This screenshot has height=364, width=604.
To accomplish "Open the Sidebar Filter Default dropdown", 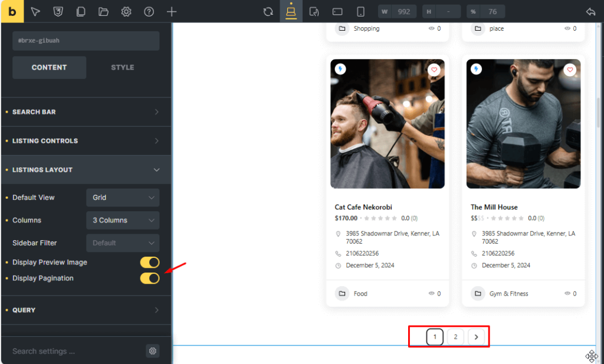I will [123, 243].
